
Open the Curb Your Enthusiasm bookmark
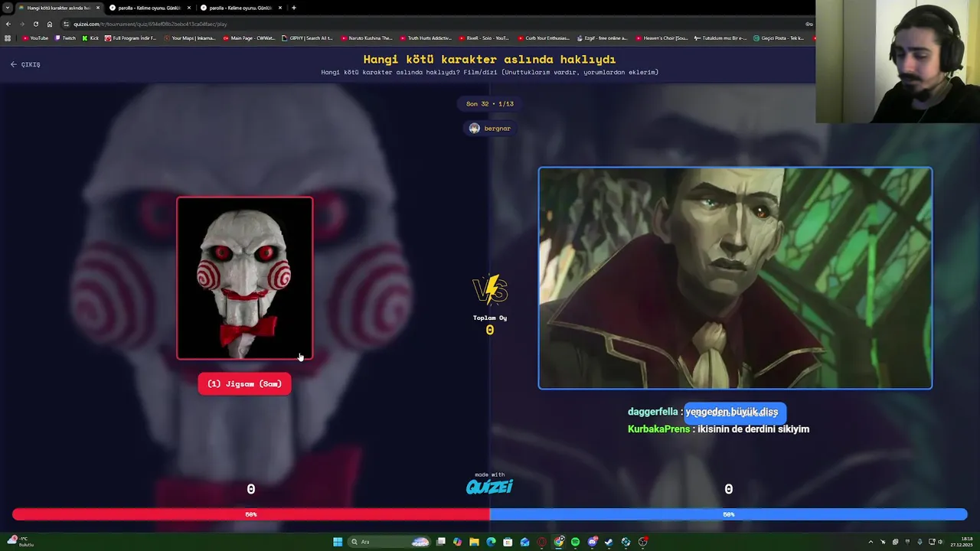pyautogui.click(x=544, y=37)
